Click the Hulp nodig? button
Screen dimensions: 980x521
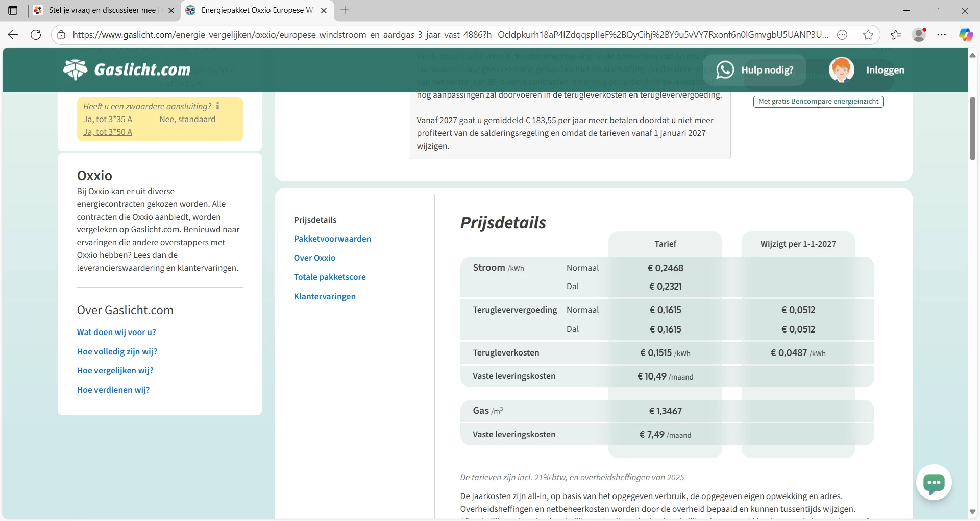click(x=755, y=70)
